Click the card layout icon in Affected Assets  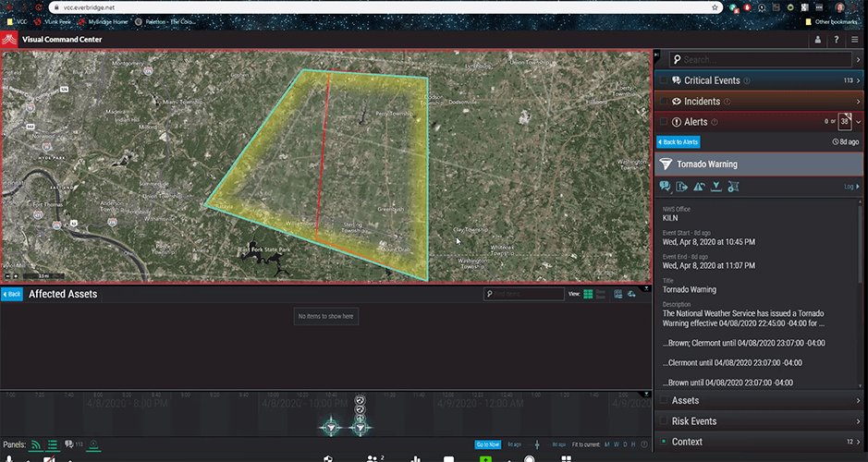click(617, 294)
